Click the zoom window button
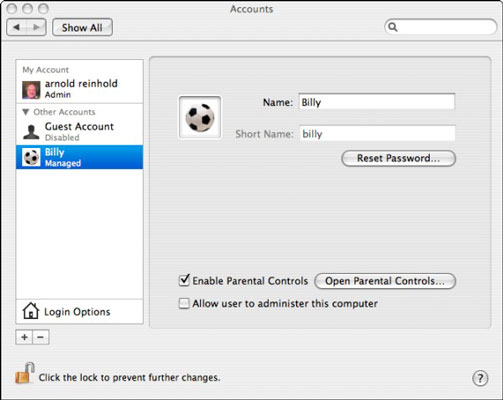The height and width of the screenshot is (400, 503). [x=43, y=9]
